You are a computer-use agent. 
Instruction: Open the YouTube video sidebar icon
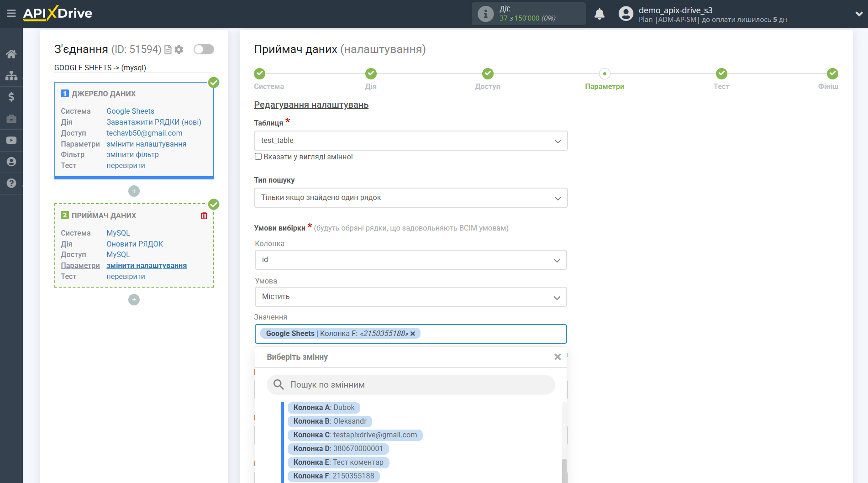(11, 140)
